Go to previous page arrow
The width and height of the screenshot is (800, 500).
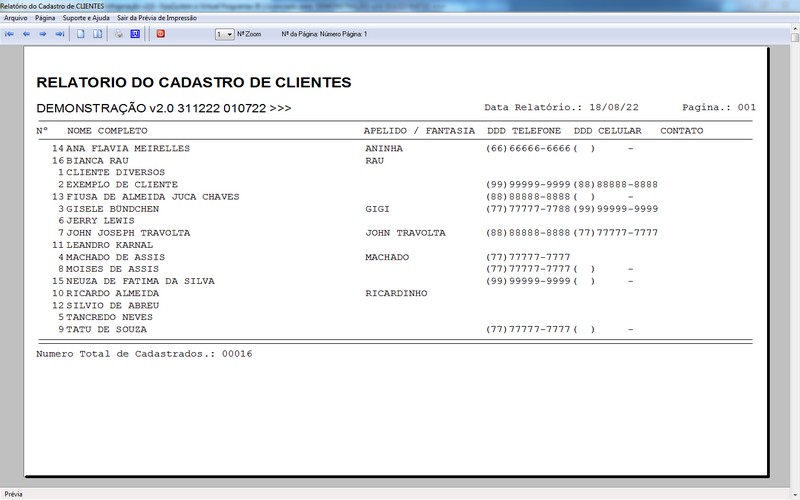[x=26, y=34]
